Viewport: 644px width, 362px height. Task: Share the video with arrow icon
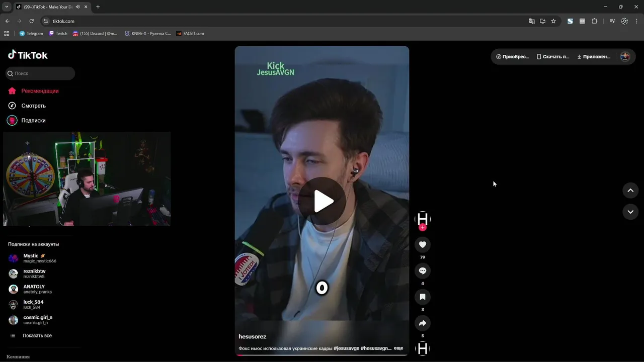(423, 323)
